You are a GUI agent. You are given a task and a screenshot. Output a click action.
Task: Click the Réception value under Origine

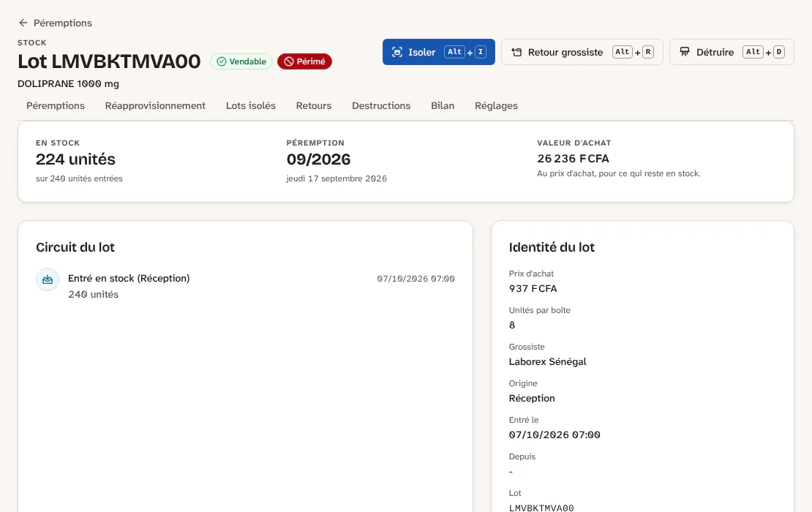[x=532, y=398]
